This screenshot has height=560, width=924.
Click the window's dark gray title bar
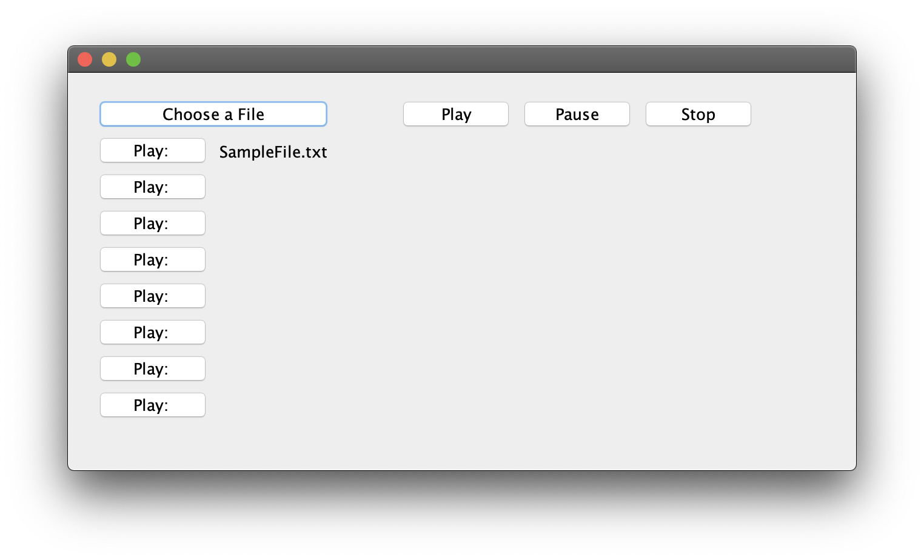coord(461,59)
